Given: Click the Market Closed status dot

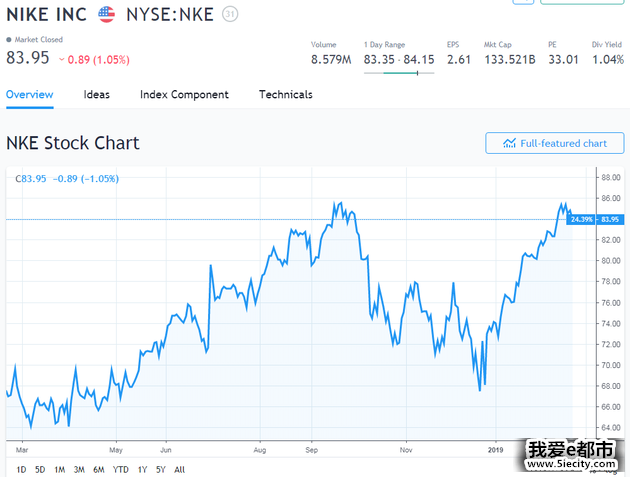Looking at the screenshot, I should [x=9, y=40].
